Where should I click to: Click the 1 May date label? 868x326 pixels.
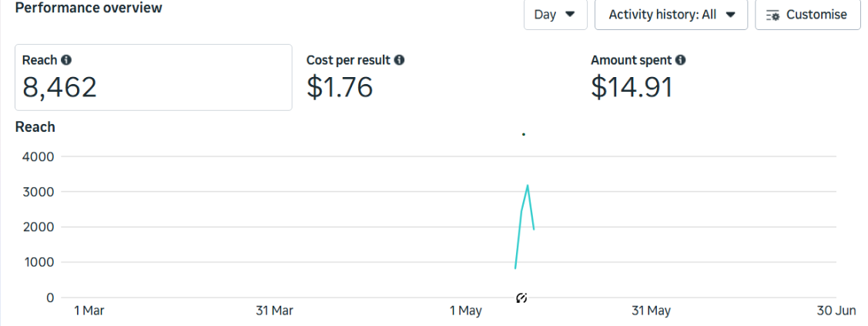point(466,311)
